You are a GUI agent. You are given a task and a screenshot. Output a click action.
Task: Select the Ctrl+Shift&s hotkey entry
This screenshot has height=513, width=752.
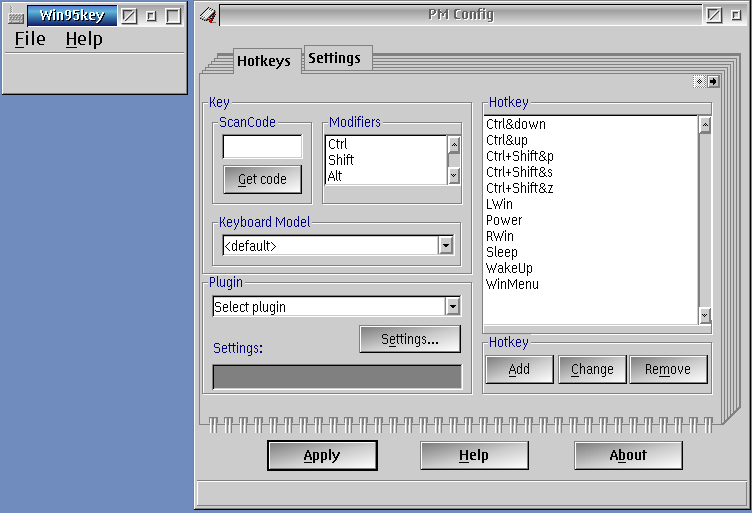point(591,172)
